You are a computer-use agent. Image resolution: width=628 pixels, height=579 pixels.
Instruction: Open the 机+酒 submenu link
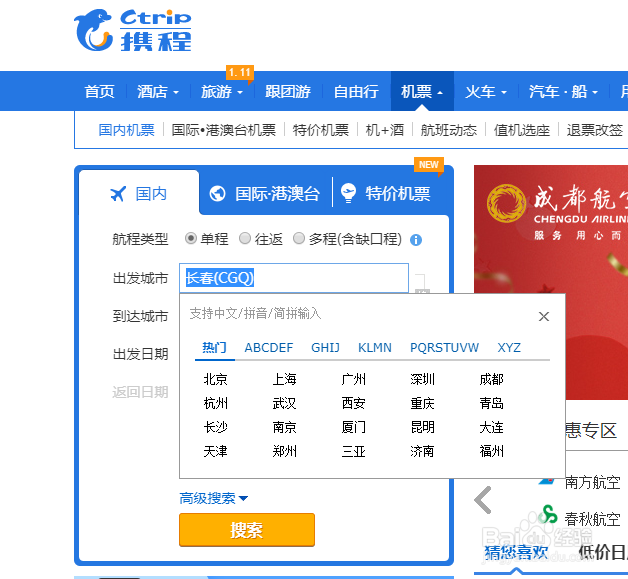(384, 130)
